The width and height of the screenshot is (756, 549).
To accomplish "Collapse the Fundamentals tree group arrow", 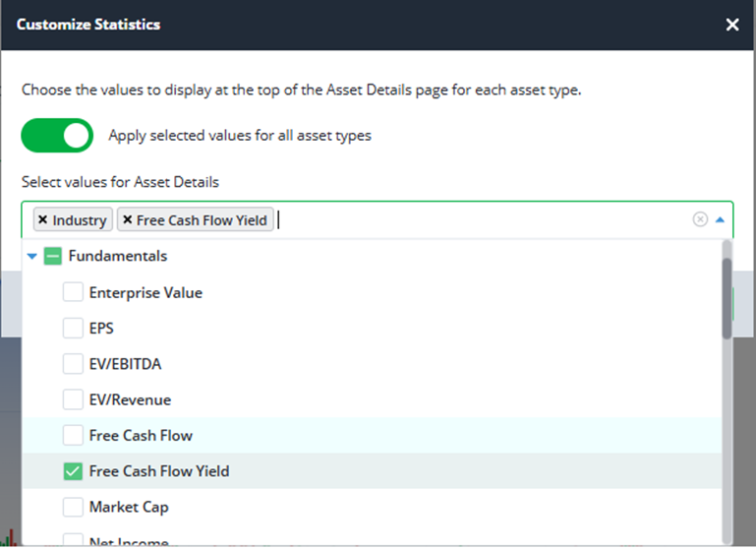I will tap(32, 256).
